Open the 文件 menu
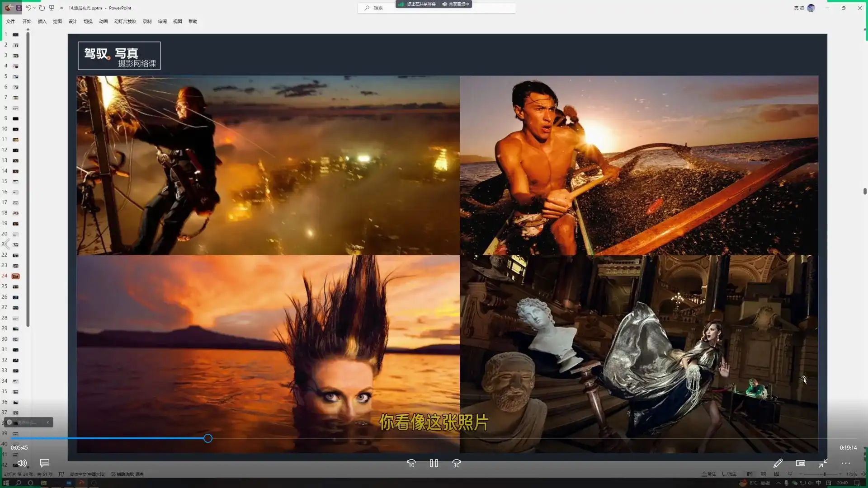Image resolution: width=868 pixels, height=488 pixels. point(10,21)
